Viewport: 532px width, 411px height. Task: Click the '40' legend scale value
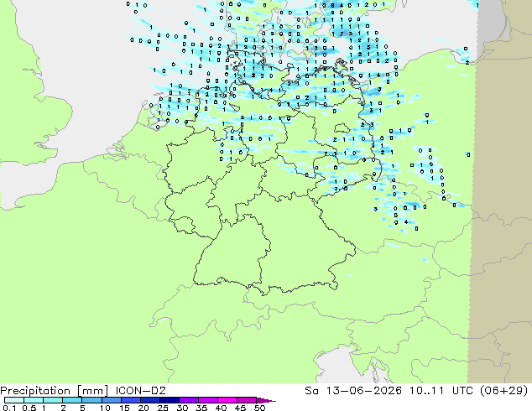point(221,408)
